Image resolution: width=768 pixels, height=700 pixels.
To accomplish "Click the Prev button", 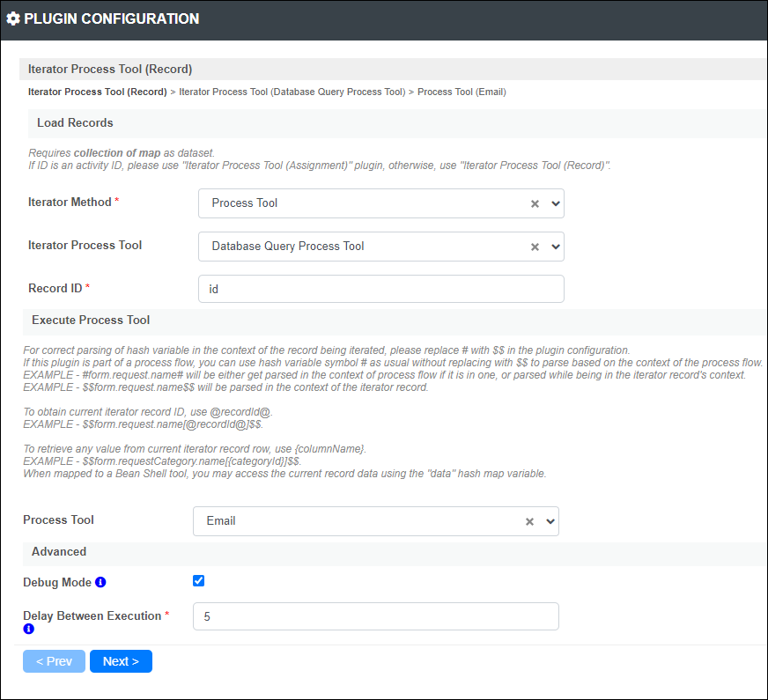I will point(54,661).
